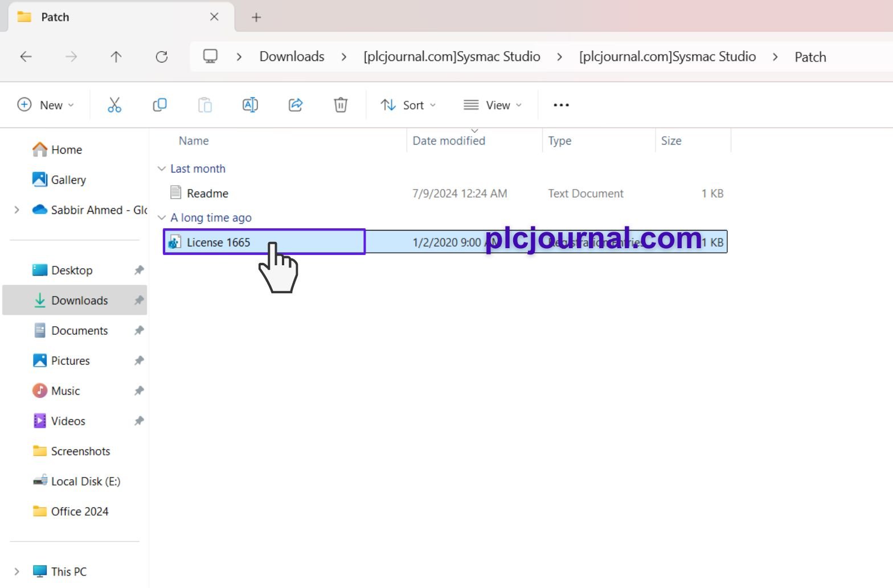Unpin Music using its pin icon
This screenshot has height=588, width=893.
[139, 390]
